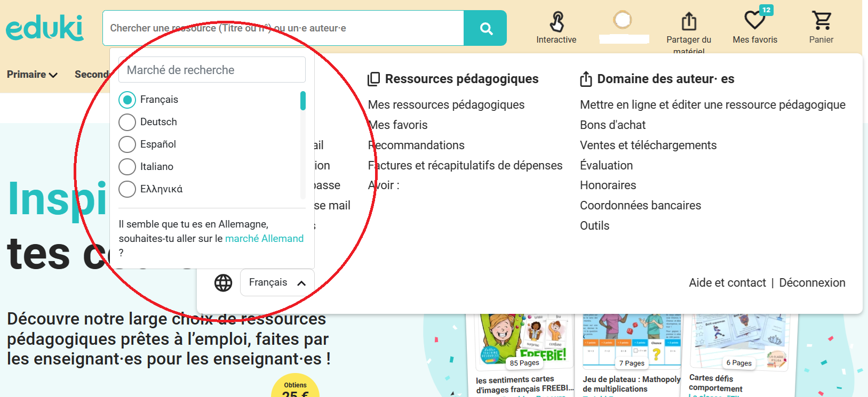Click the 85 Pages label
The height and width of the screenshot is (397, 868).
[x=524, y=363]
